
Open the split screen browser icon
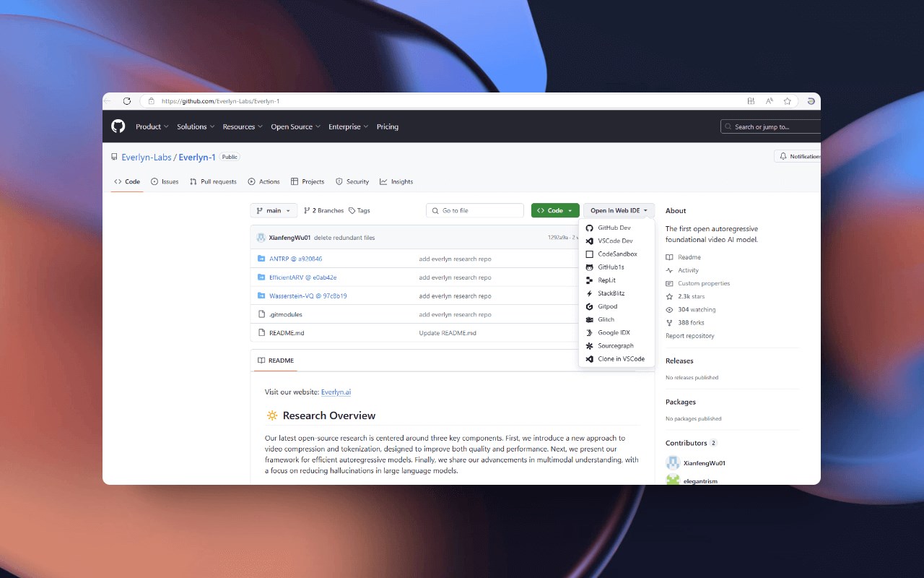[x=751, y=101]
